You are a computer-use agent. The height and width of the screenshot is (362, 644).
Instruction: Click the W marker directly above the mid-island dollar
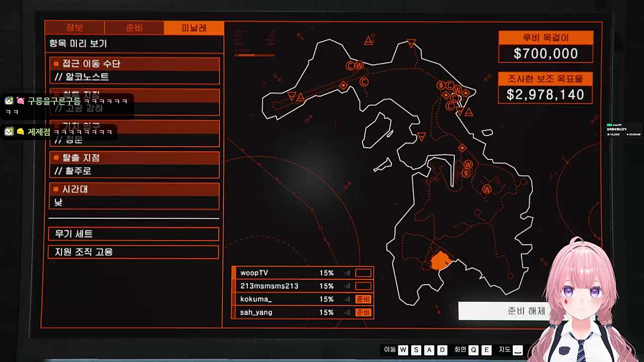click(x=468, y=164)
